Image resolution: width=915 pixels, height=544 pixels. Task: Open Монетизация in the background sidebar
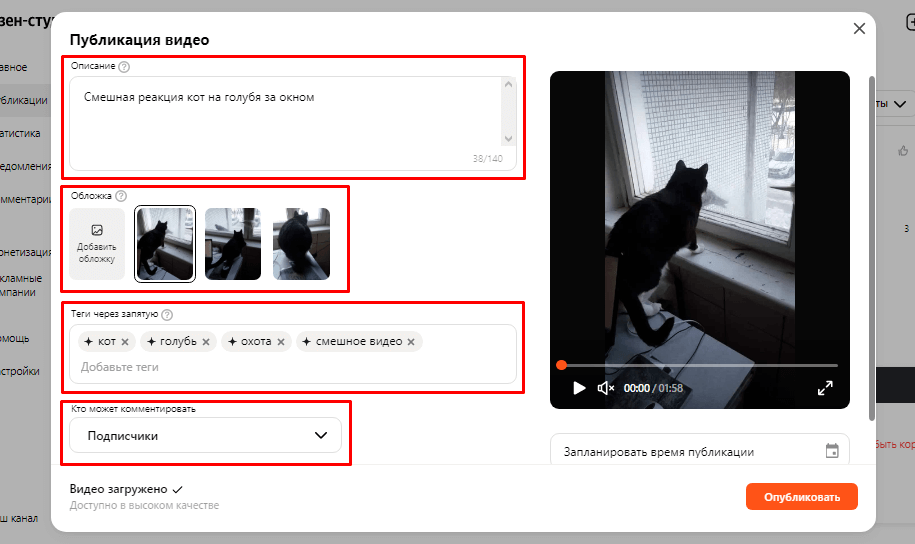(x=26, y=252)
